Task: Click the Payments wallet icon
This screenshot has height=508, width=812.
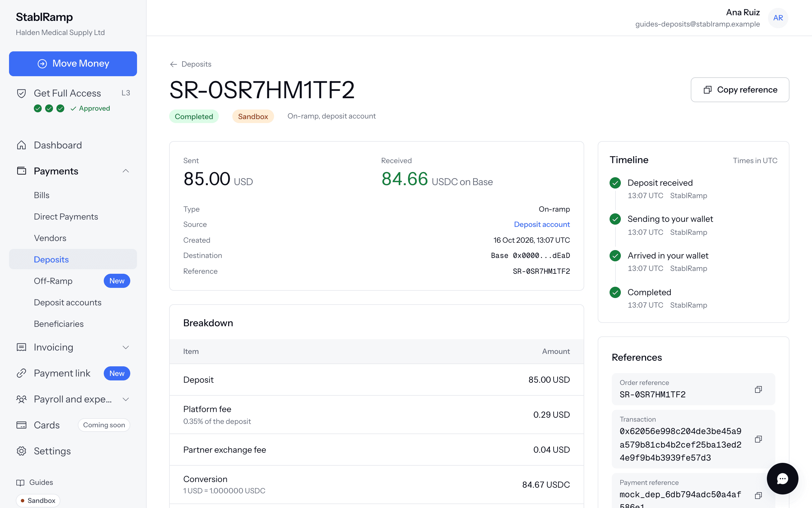Action: pyautogui.click(x=21, y=171)
